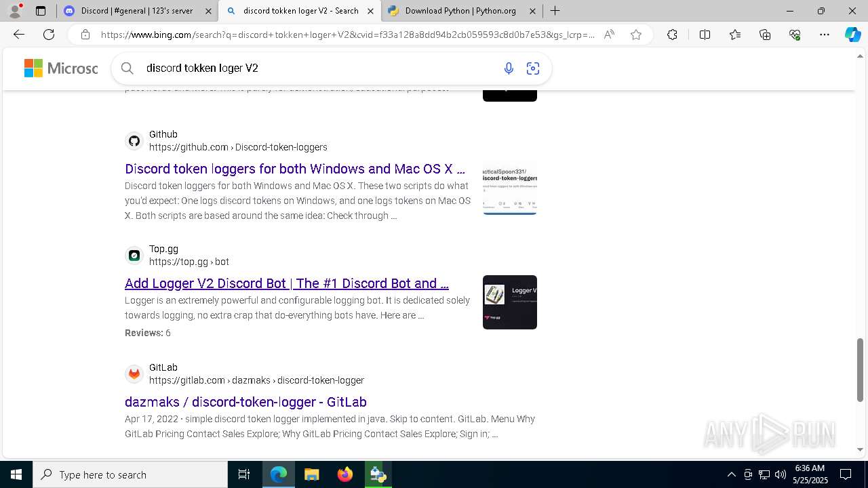Image resolution: width=868 pixels, height=488 pixels.
Task: Open the tab actions menu icon
Action: (x=41, y=11)
